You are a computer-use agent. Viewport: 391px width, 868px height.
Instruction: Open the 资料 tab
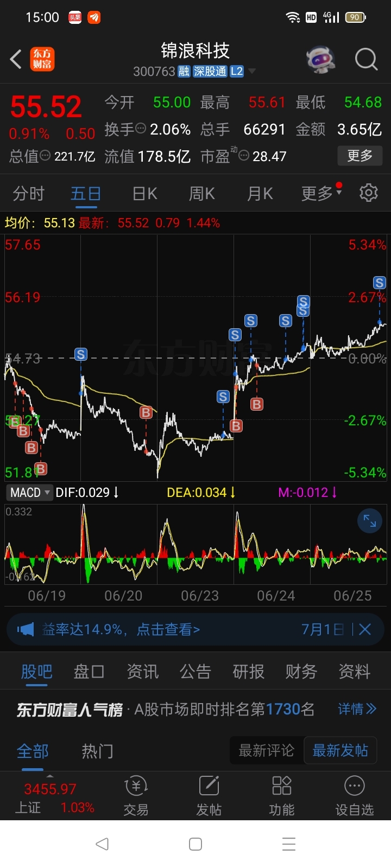point(354,672)
